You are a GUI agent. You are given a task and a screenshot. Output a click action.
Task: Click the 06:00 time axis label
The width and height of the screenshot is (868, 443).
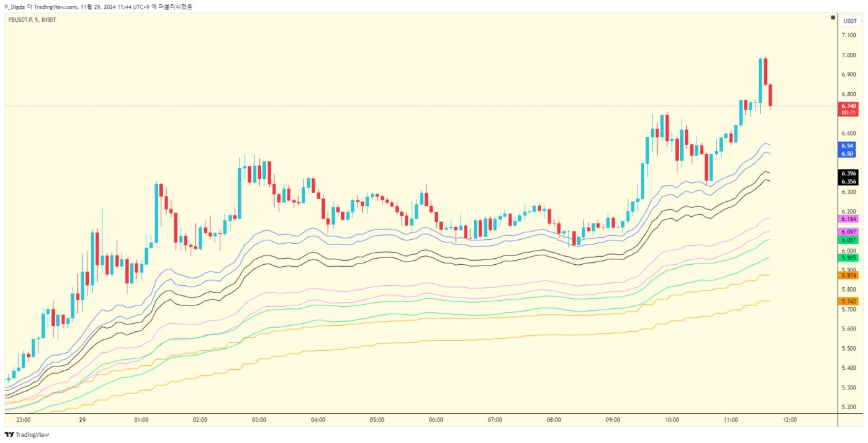click(436, 420)
